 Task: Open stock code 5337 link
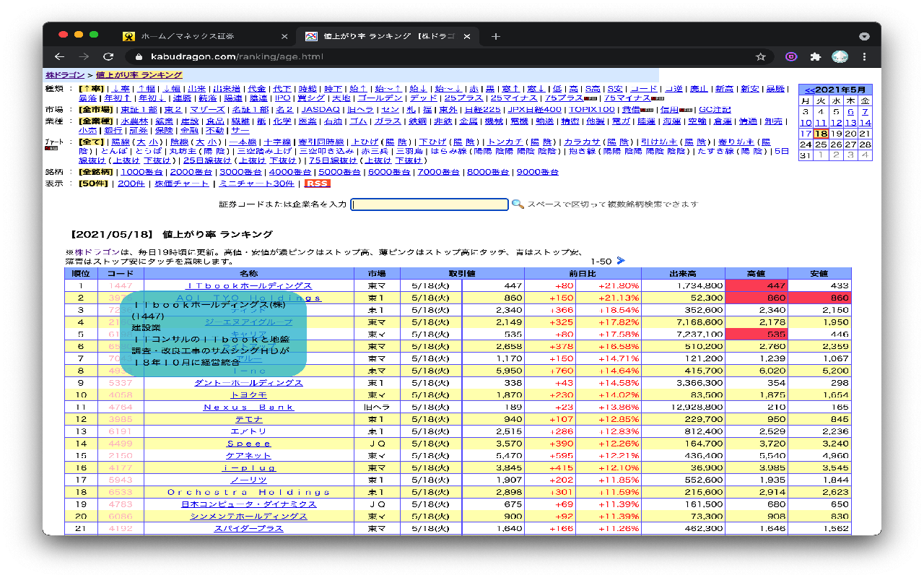[x=121, y=382]
